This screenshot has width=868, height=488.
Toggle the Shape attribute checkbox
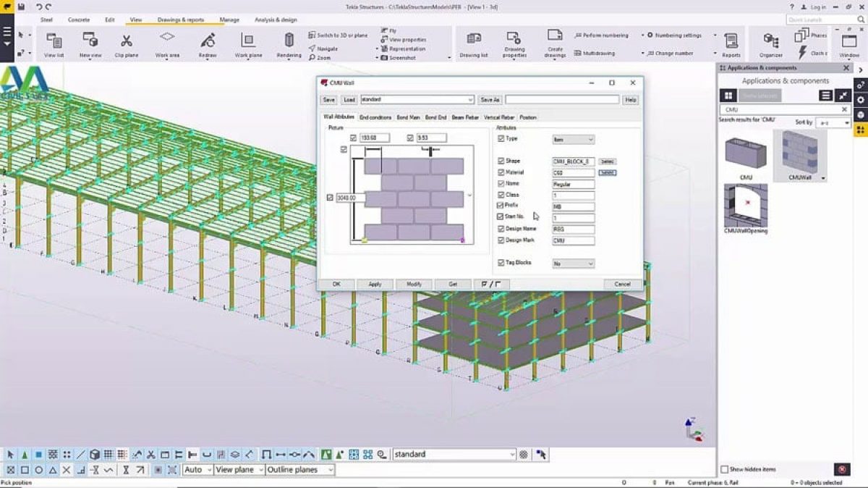(x=501, y=161)
